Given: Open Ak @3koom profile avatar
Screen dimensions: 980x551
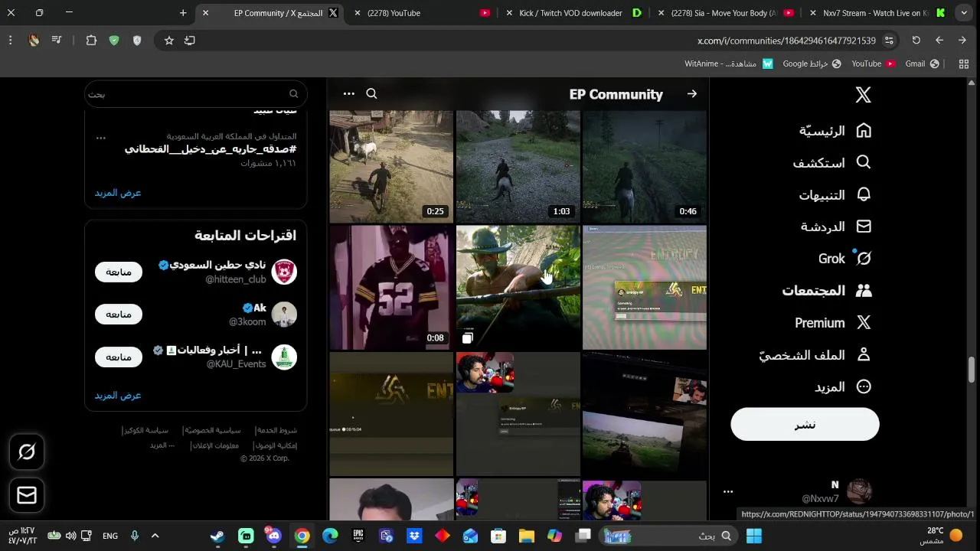Looking at the screenshot, I should [x=284, y=315].
